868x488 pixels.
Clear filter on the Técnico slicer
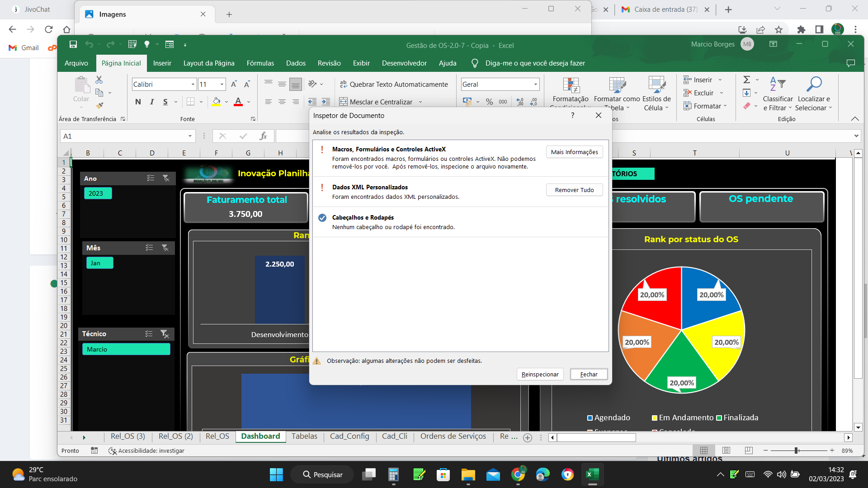point(165,334)
